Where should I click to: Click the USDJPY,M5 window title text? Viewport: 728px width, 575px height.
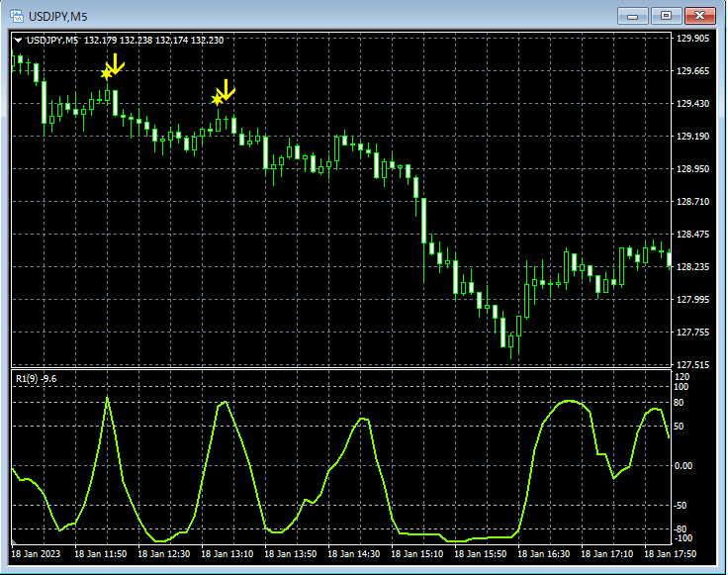pos(58,17)
